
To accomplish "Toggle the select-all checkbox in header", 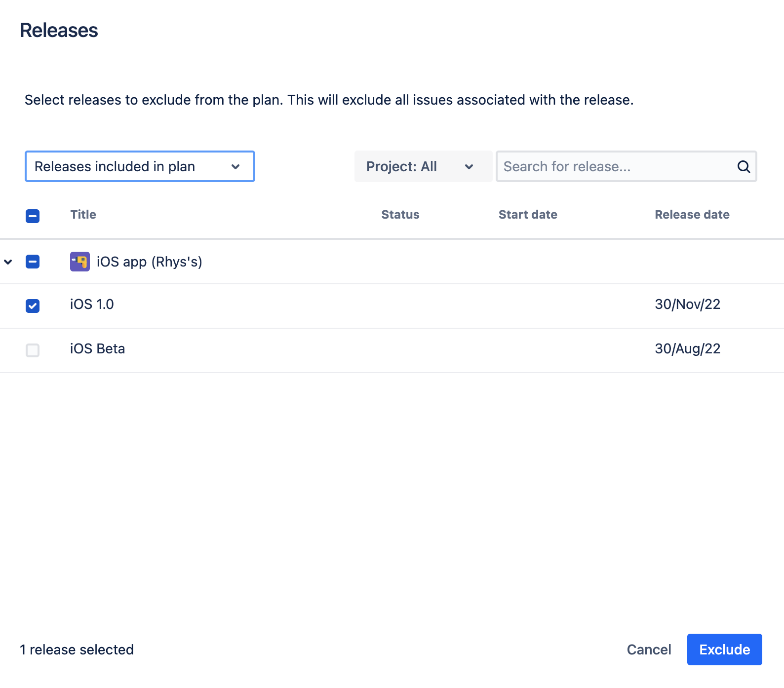I will pyautogui.click(x=33, y=216).
